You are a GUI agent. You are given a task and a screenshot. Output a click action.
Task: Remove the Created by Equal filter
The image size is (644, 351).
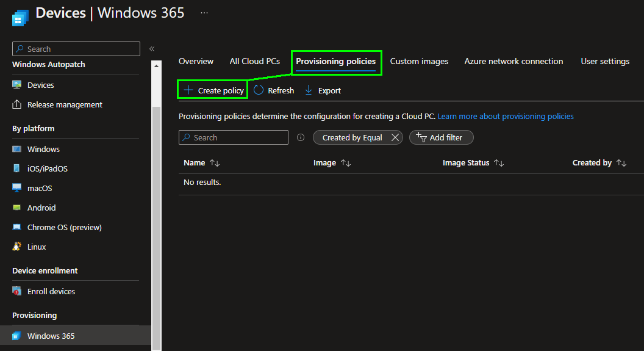point(395,137)
